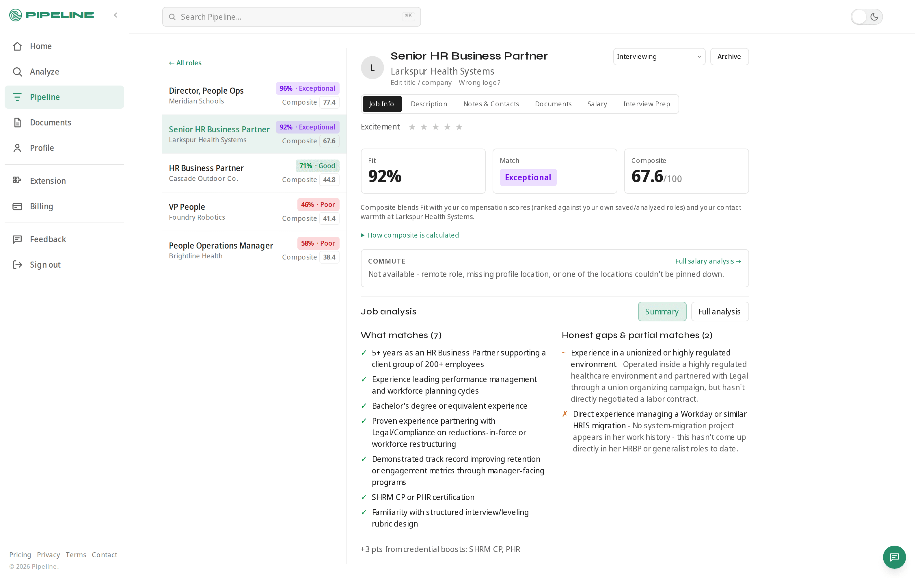Toggle dark mode switch
924x578 pixels.
(866, 17)
